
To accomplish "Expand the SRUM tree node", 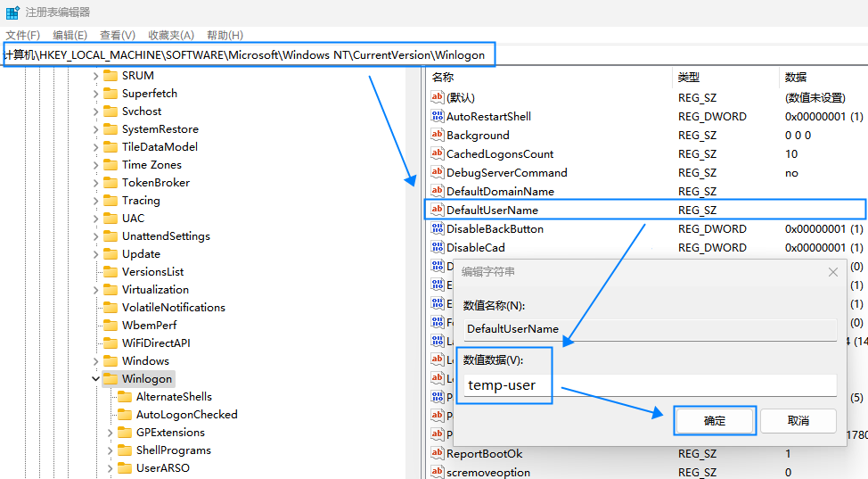I will tap(96, 76).
